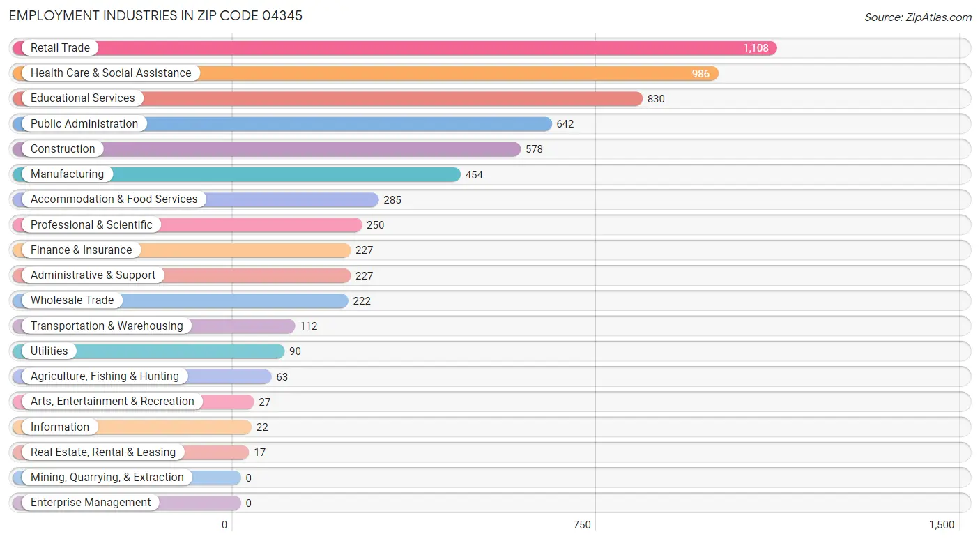Click the Educational Services label

pos(83,98)
